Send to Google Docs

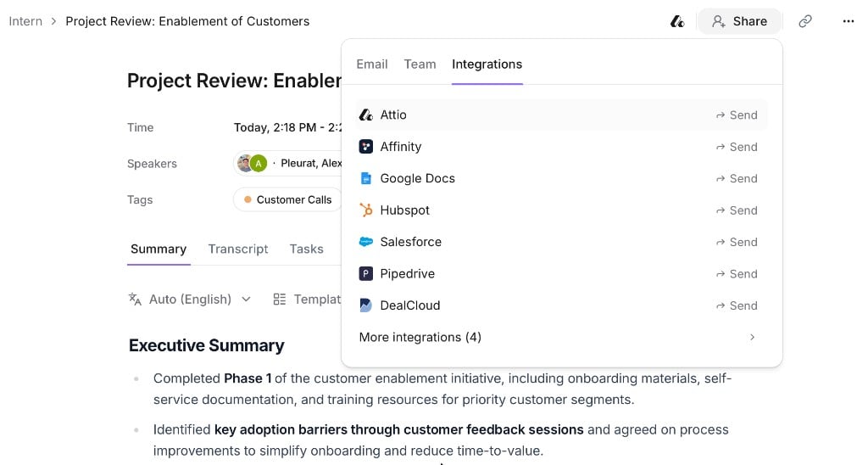pyautogui.click(x=737, y=178)
